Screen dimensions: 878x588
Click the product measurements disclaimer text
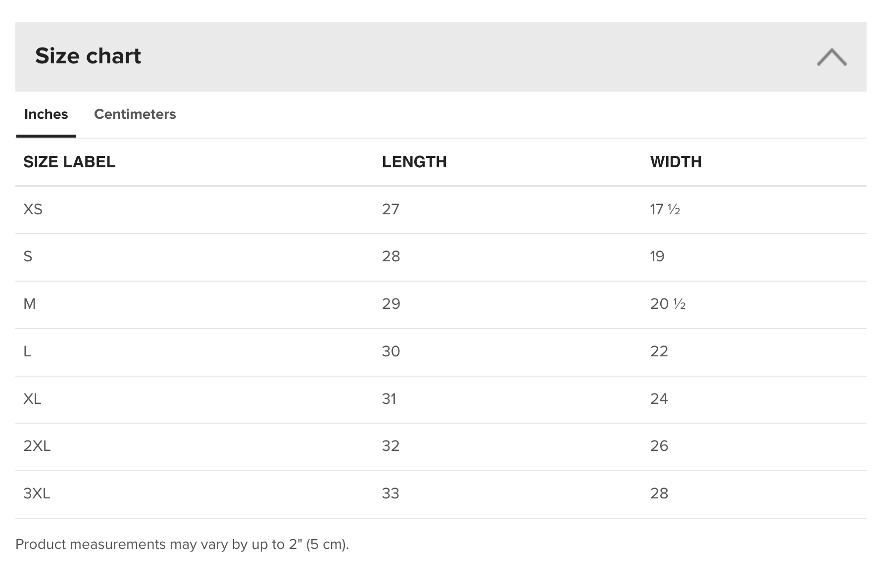click(182, 544)
